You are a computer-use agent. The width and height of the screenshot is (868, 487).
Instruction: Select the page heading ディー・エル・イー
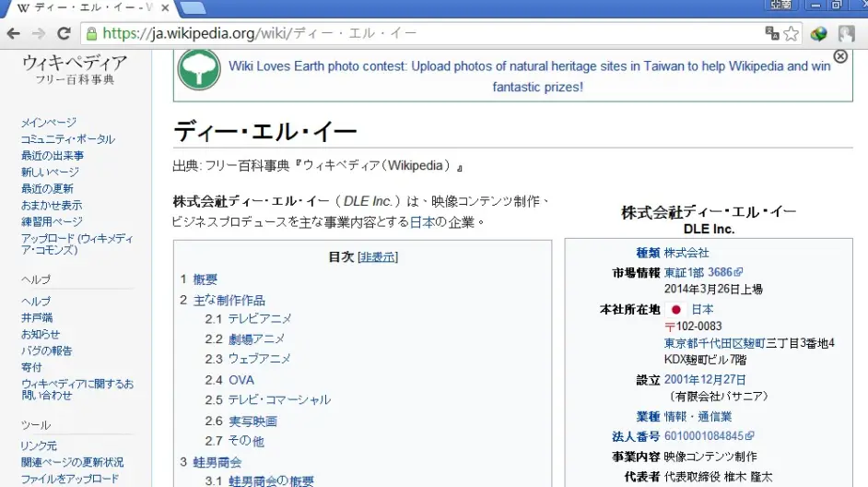pyautogui.click(x=265, y=132)
